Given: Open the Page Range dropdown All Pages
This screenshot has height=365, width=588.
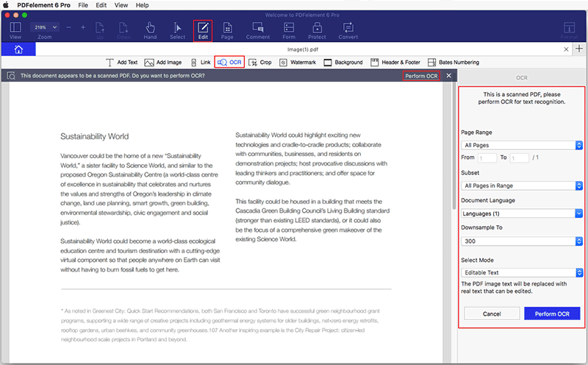Looking at the screenshot, I should 522,145.
